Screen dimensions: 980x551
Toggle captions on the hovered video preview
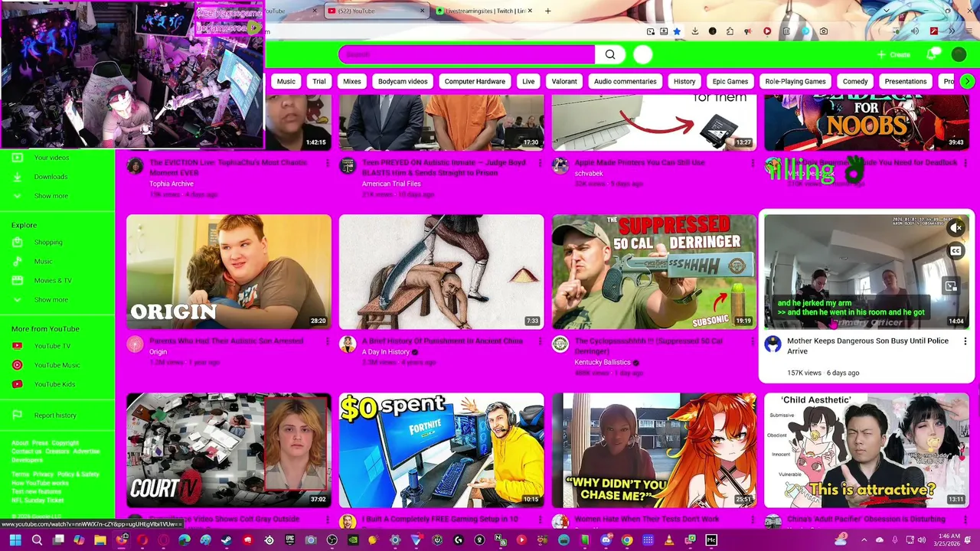pyautogui.click(x=955, y=251)
